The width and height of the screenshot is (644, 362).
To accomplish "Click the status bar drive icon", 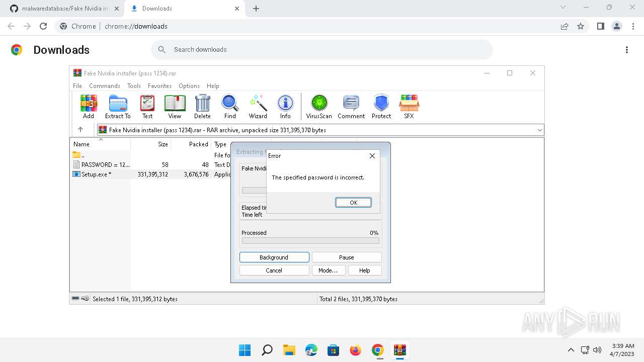I will [x=75, y=299].
